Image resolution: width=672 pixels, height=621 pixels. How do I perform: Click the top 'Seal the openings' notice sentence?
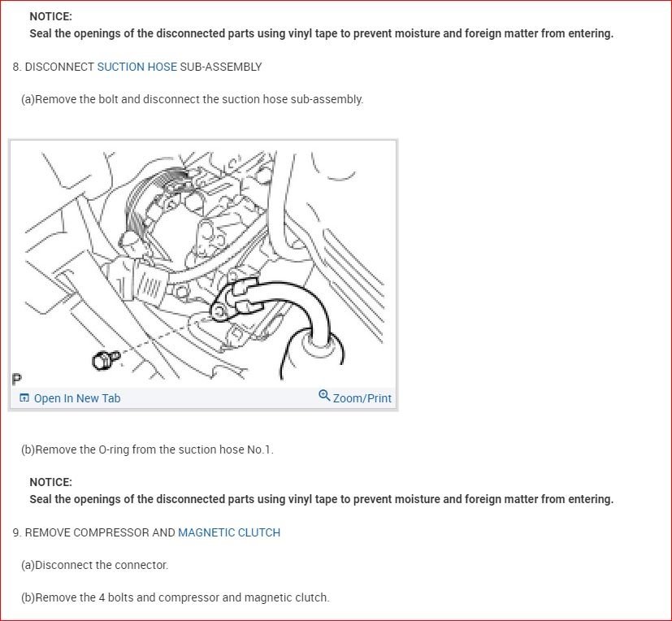pos(322,33)
